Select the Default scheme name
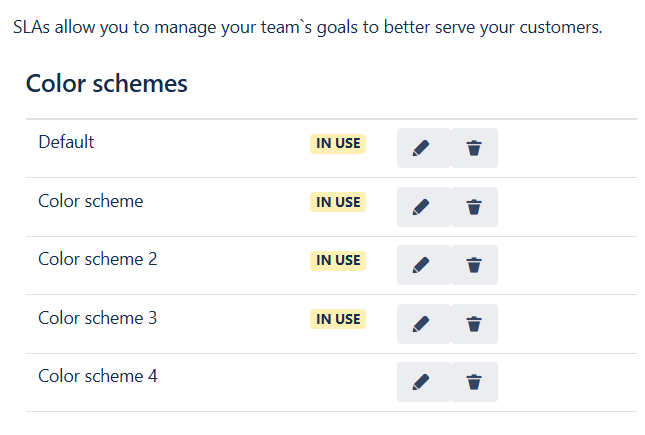Screen dimensions: 645x435 (66, 142)
